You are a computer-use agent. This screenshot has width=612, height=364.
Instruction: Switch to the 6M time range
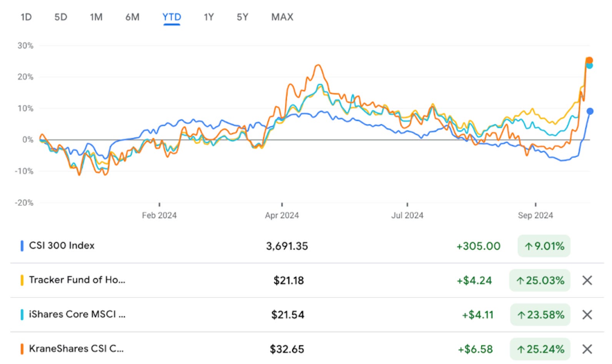[132, 17]
